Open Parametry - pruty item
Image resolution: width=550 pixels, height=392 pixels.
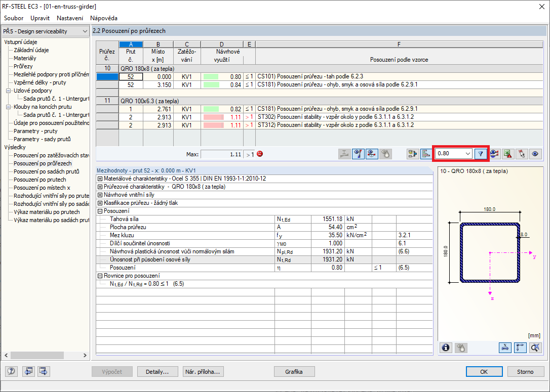[35, 131]
